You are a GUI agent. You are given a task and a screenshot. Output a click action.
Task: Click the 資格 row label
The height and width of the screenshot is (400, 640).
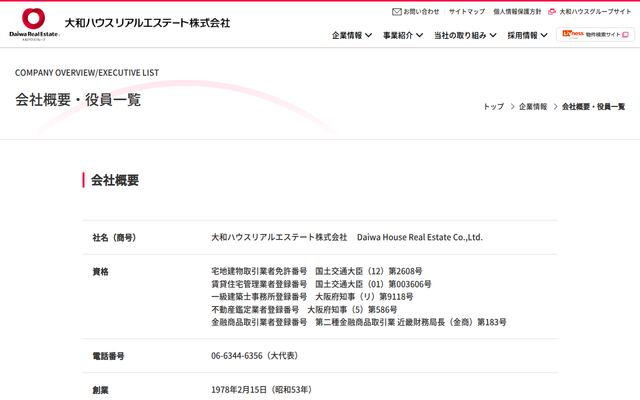(x=100, y=271)
